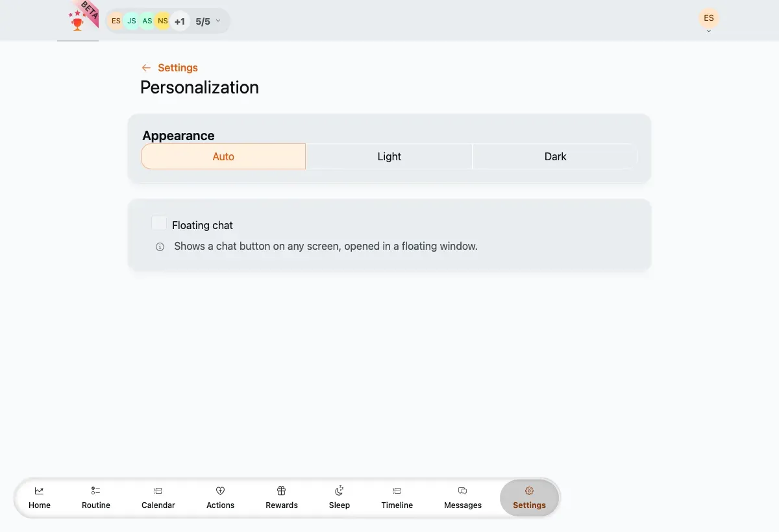This screenshot has width=779, height=532.
Task: Enable the Floating chat checkbox
Action: (159, 223)
